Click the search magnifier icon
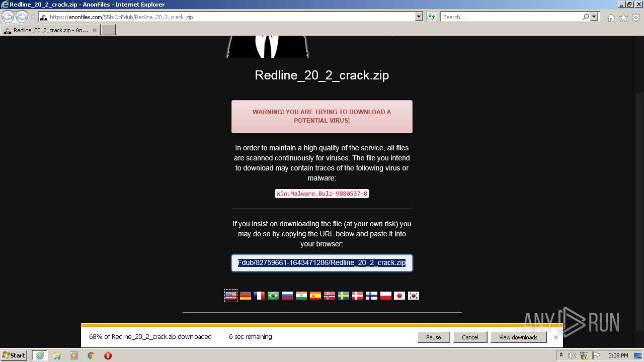Image resolution: width=644 pixels, height=362 pixels. [586, 17]
